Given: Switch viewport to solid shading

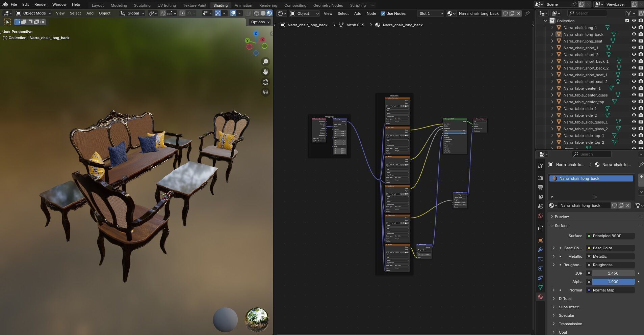Looking at the screenshot, I should pos(263,13).
